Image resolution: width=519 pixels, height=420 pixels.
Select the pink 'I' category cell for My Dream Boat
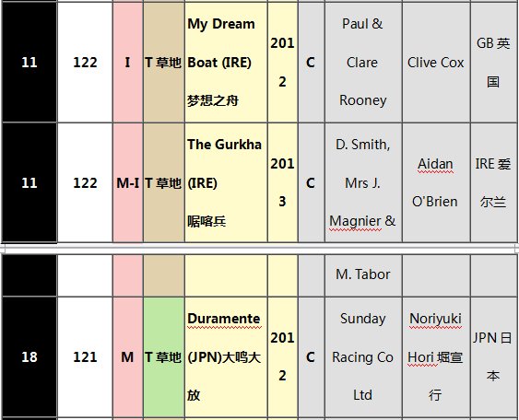128,63
